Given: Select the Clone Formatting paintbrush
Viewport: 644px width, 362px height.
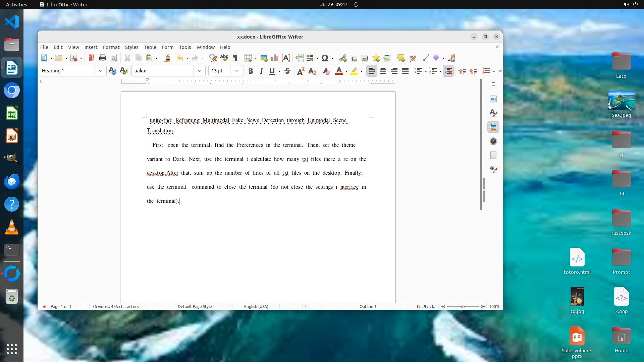Looking at the screenshot, I should click(x=167, y=58).
